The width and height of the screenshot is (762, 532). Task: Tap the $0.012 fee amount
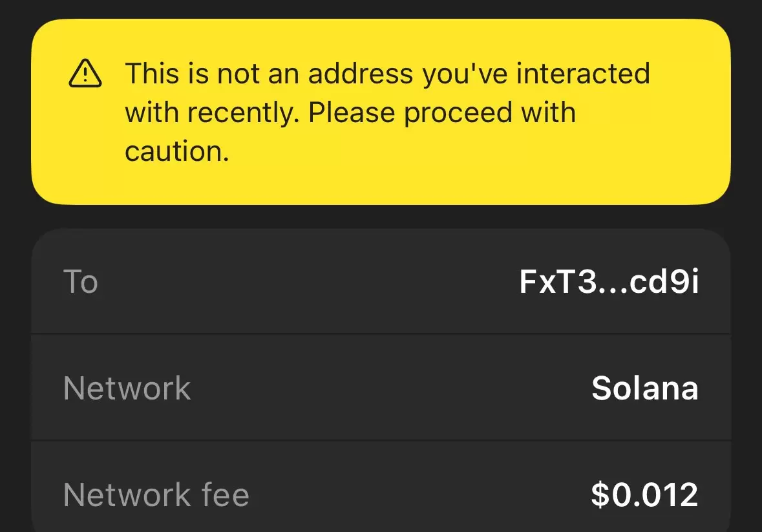tap(644, 495)
